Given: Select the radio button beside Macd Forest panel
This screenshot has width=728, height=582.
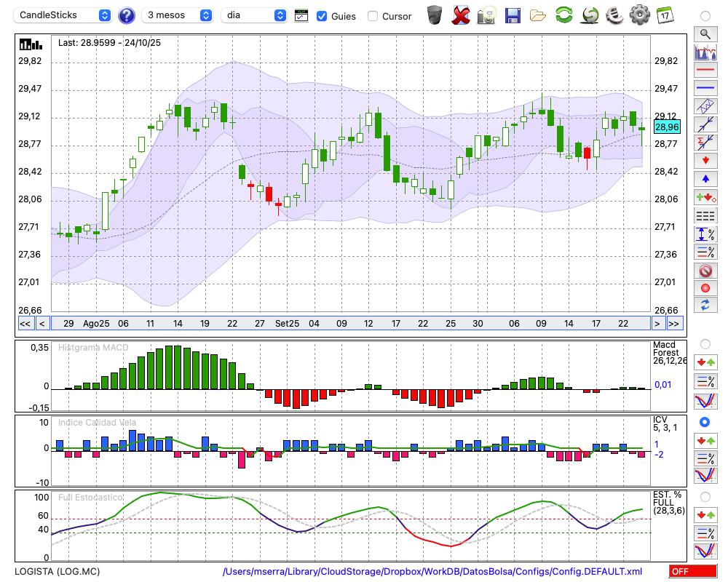Looking at the screenshot, I should pyautogui.click(x=705, y=343).
